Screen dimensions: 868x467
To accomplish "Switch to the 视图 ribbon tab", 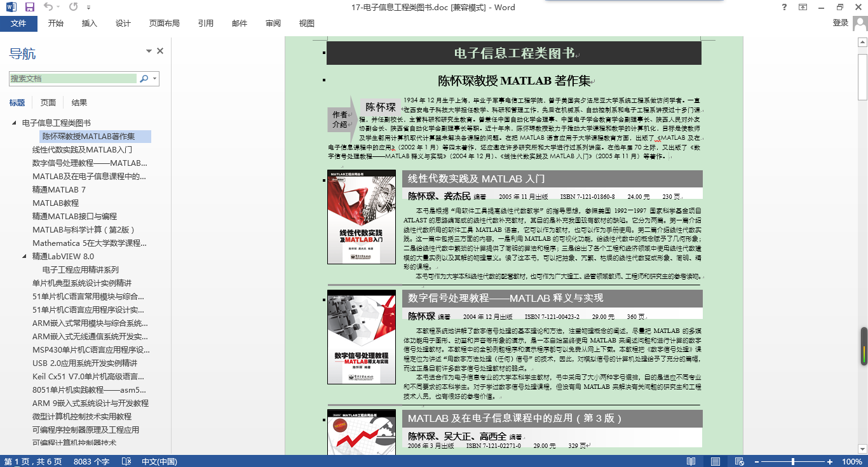I will pyautogui.click(x=307, y=24).
